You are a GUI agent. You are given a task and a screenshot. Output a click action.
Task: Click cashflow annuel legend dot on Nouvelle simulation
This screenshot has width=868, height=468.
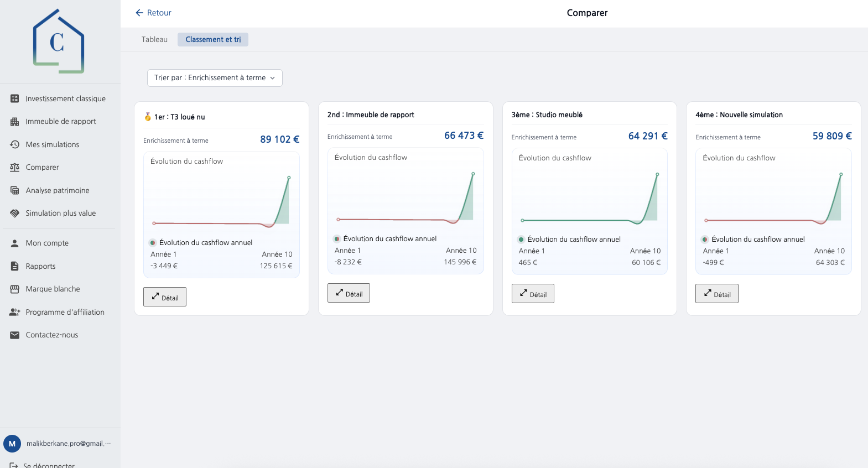tap(705, 240)
